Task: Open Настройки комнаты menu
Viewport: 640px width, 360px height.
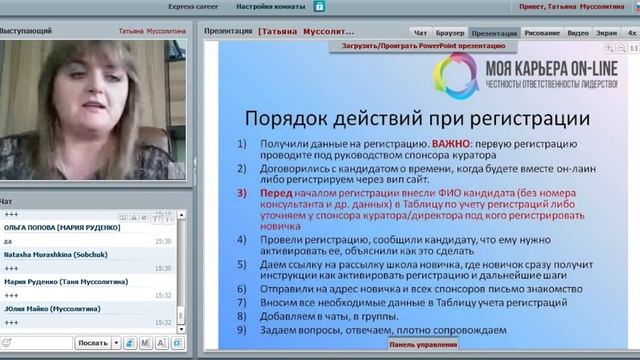Action: pos(271,7)
